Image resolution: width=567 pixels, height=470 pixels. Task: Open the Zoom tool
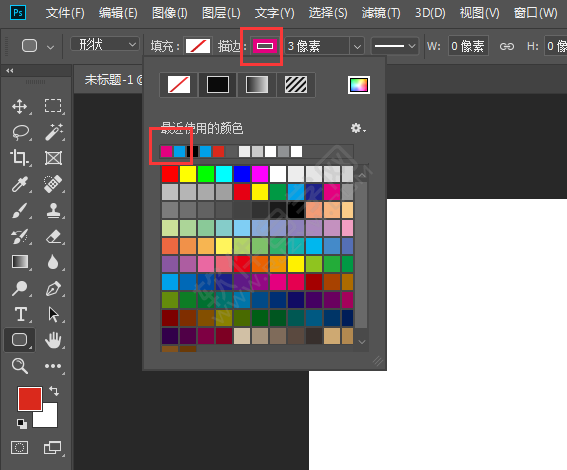coord(20,366)
